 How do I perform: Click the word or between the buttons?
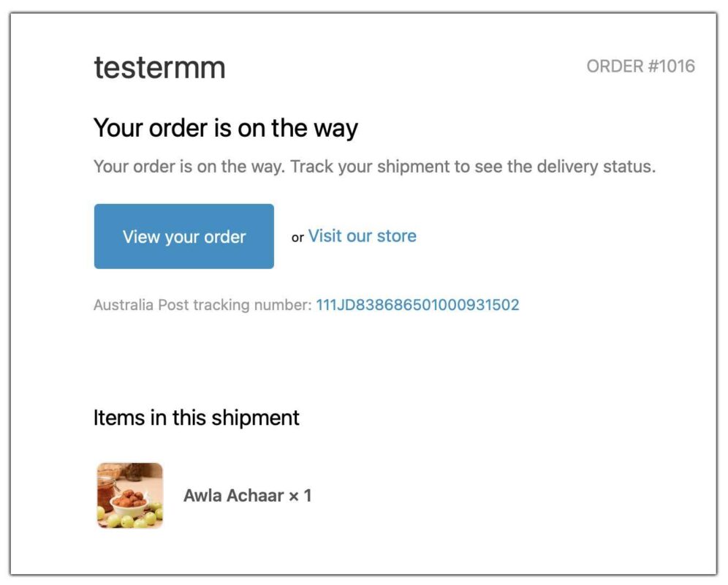click(x=297, y=238)
